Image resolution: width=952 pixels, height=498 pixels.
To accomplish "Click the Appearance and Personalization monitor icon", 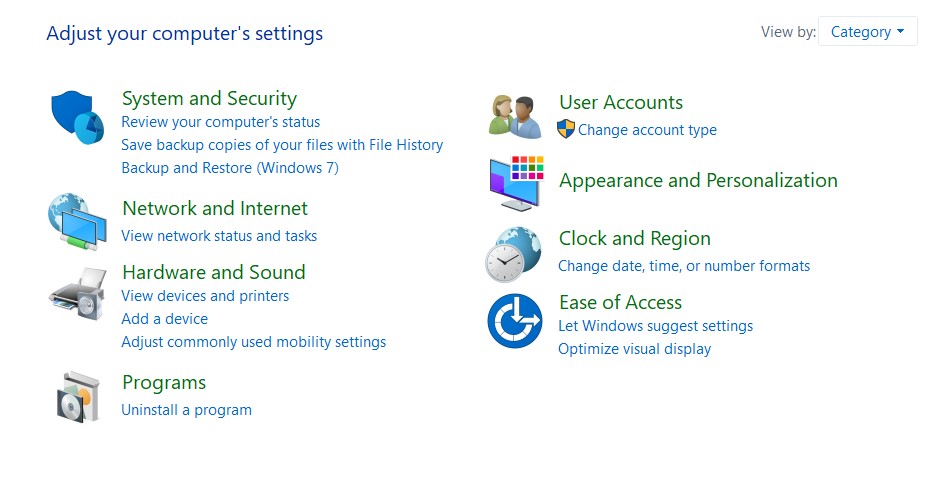I will point(516,183).
